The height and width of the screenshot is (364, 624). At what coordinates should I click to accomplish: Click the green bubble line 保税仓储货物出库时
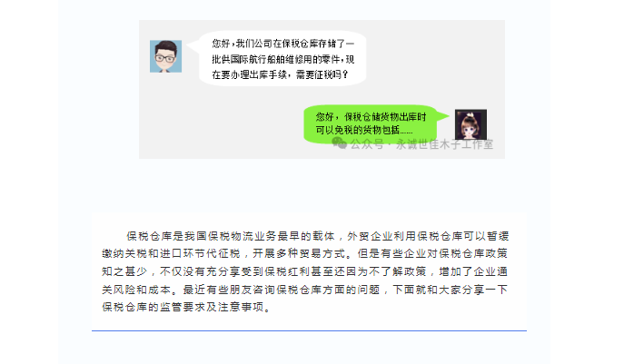click(x=385, y=117)
